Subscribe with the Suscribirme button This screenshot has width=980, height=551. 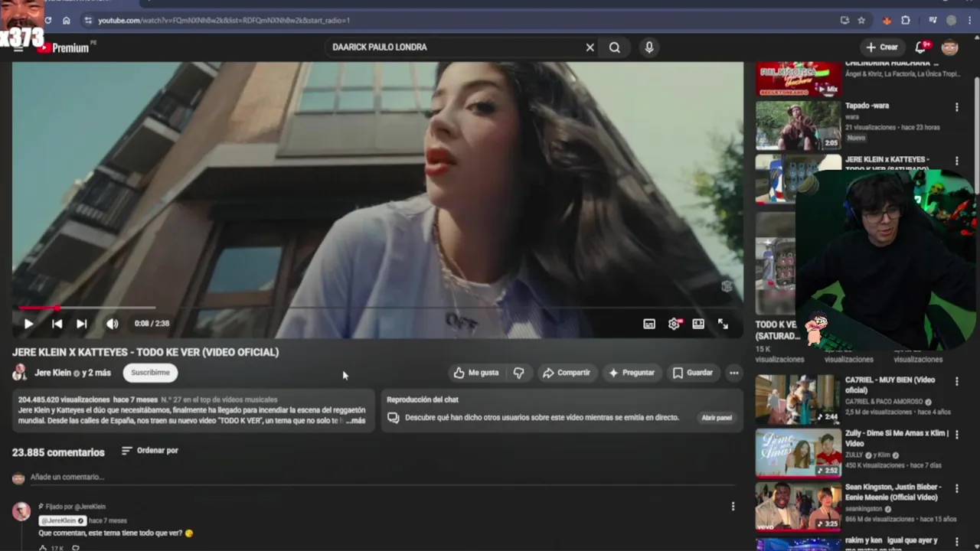(x=150, y=373)
